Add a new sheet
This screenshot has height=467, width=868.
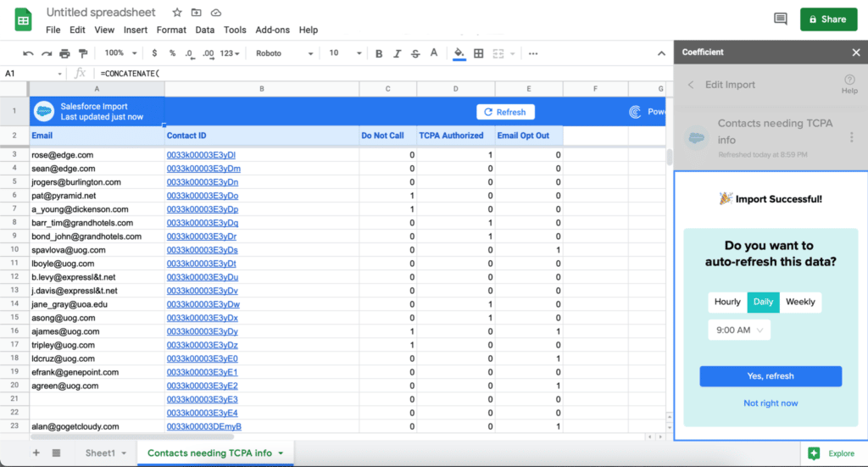pos(36,453)
